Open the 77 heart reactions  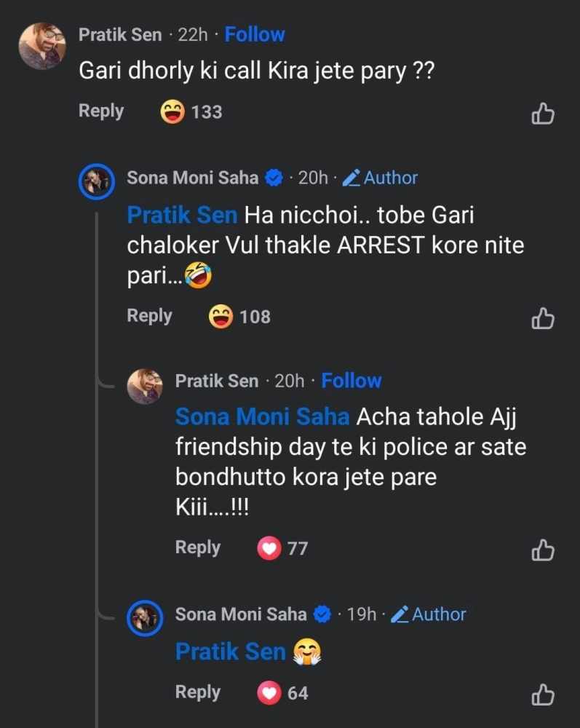[x=283, y=548]
